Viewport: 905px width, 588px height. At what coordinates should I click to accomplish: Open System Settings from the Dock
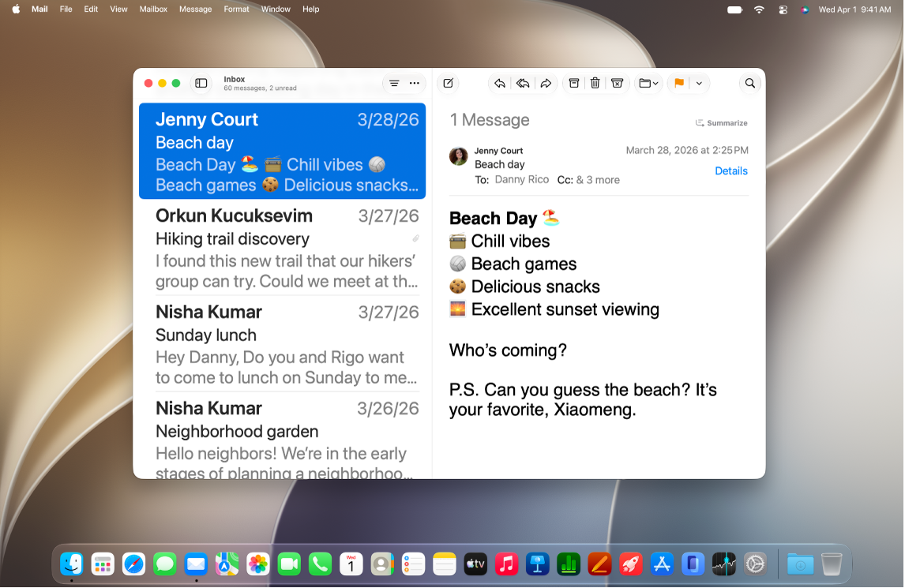pos(755,564)
